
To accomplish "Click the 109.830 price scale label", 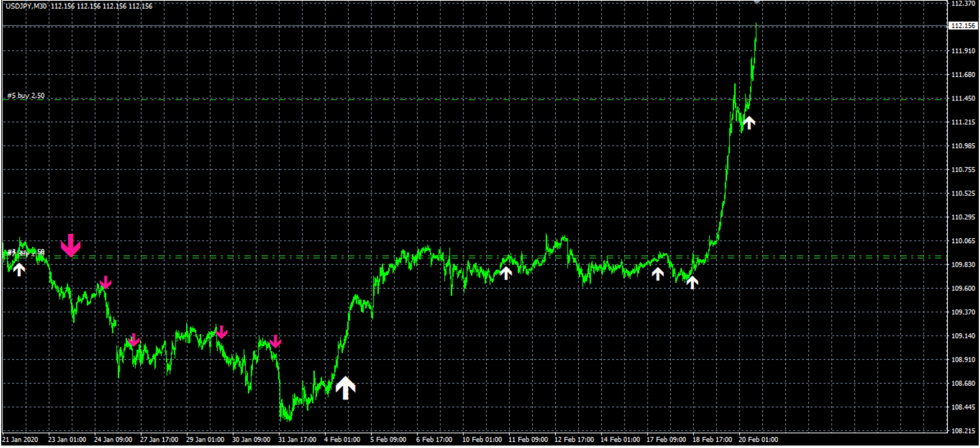I will pyautogui.click(x=963, y=265).
